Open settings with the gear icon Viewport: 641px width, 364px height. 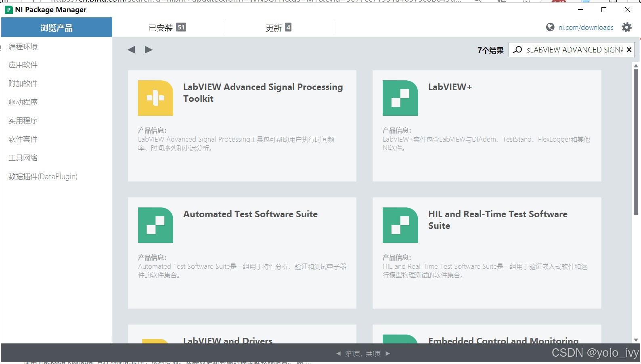click(x=626, y=27)
